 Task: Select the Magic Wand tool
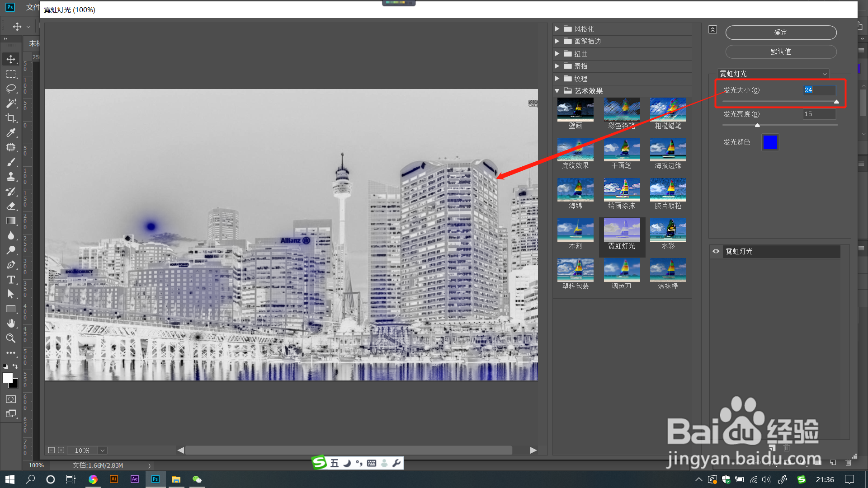[11, 103]
